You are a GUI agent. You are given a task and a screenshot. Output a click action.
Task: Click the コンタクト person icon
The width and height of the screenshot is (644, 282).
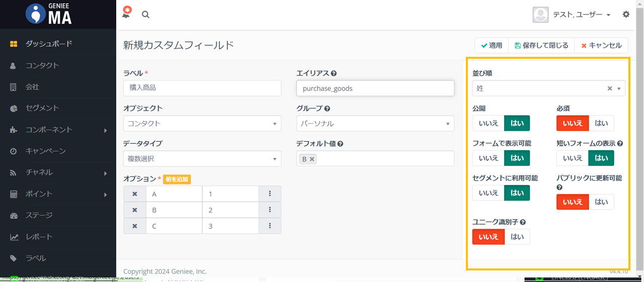14,65
